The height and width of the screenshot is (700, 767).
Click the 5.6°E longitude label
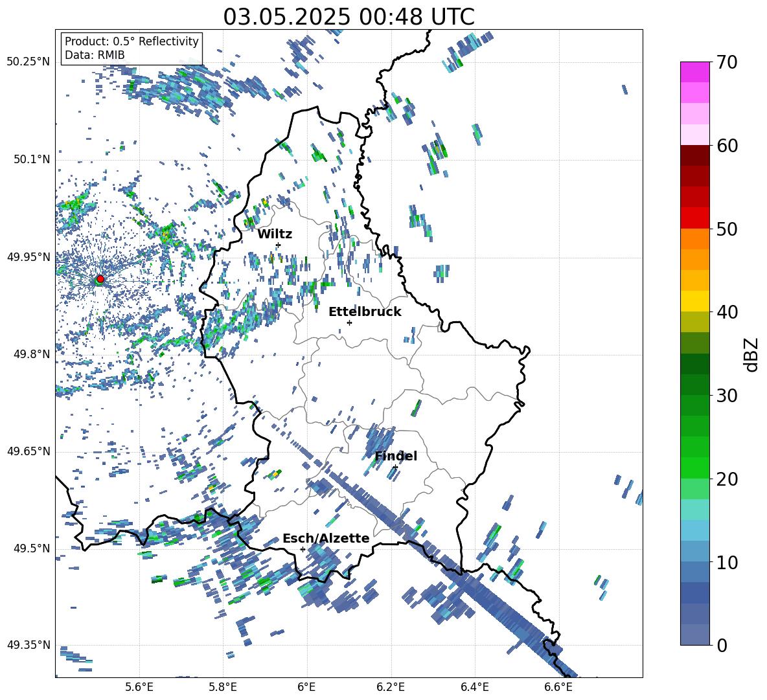139,687
